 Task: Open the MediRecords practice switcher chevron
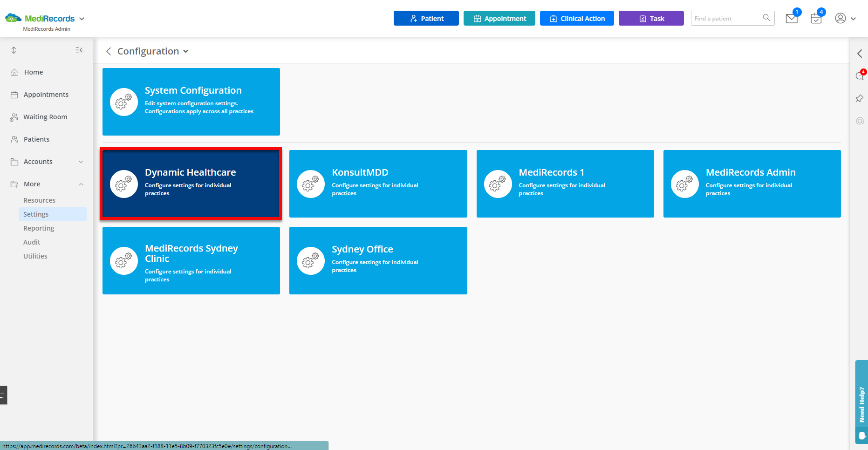(x=82, y=19)
